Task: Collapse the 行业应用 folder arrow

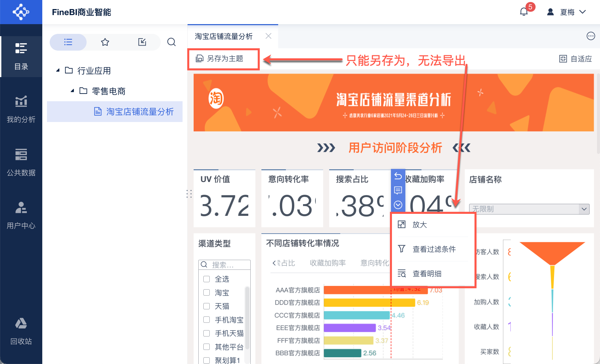Action: tap(58, 70)
